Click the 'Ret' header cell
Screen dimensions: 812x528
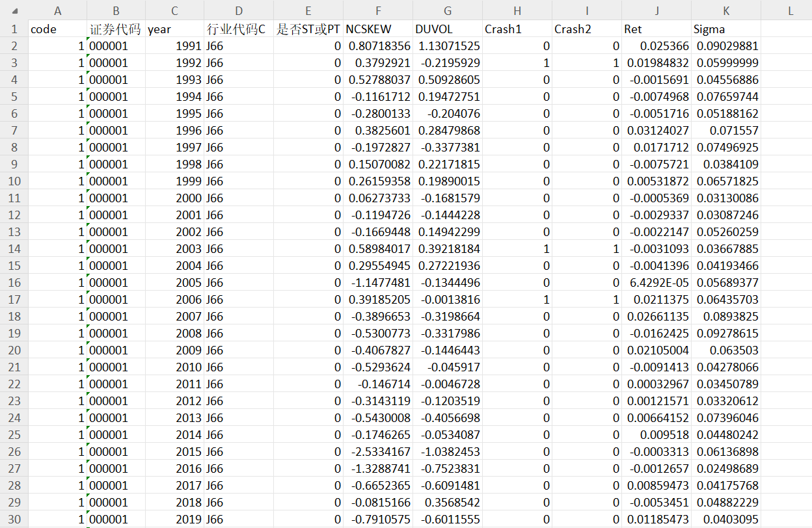[656, 29]
